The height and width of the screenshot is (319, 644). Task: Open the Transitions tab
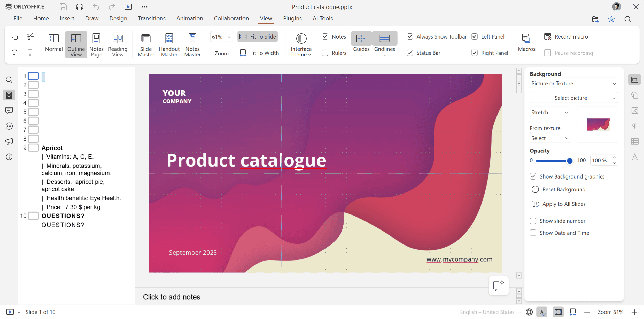[152, 18]
